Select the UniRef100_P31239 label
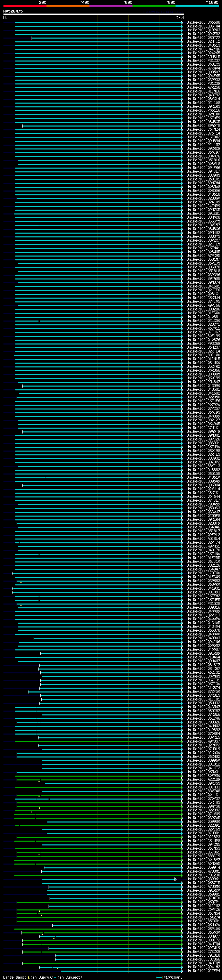 (x=203, y=84)
